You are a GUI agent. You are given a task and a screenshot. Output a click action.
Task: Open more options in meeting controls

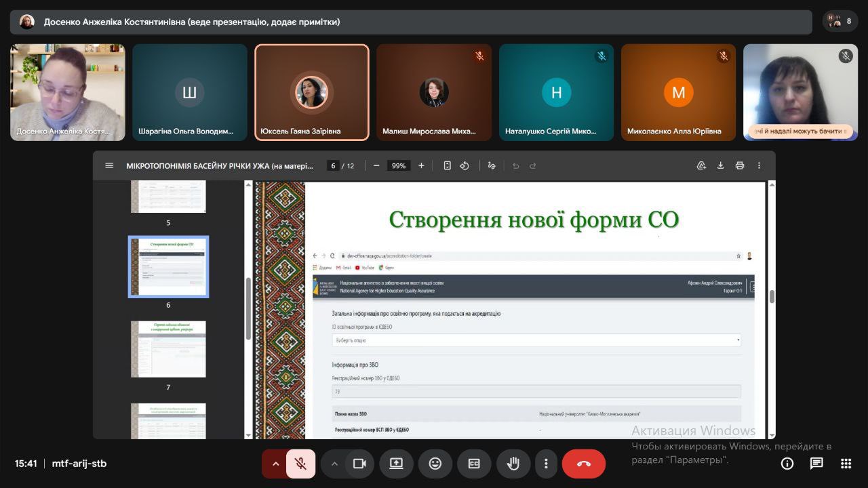[x=546, y=464]
